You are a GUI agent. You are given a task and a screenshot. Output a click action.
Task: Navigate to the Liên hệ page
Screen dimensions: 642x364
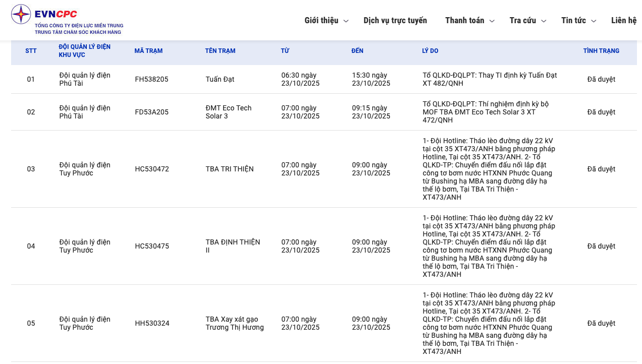[624, 21]
